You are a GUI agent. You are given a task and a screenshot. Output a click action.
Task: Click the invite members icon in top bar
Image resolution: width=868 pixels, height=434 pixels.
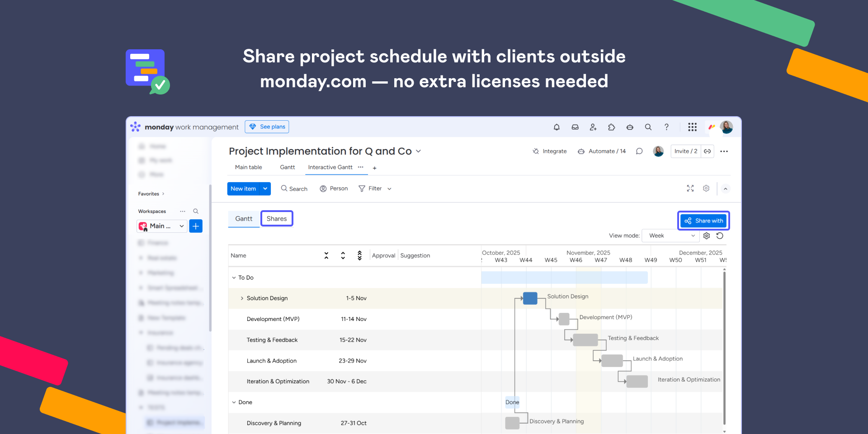(x=593, y=127)
